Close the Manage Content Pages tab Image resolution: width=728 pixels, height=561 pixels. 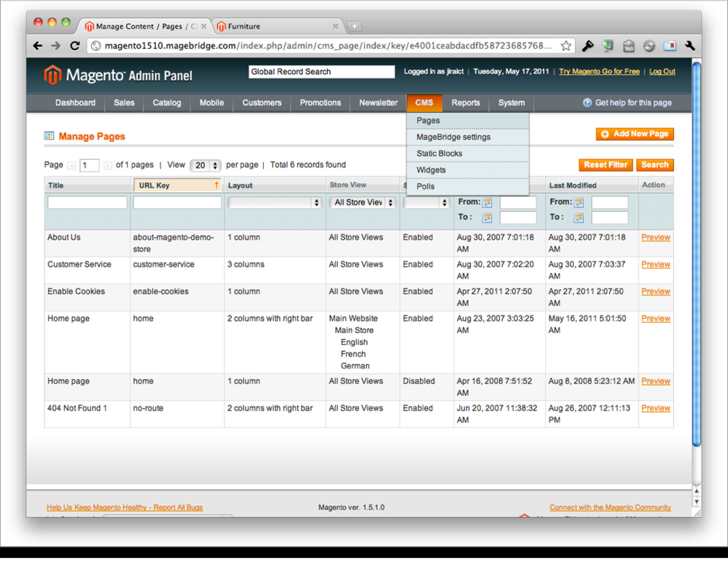pyautogui.click(x=204, y=26)
